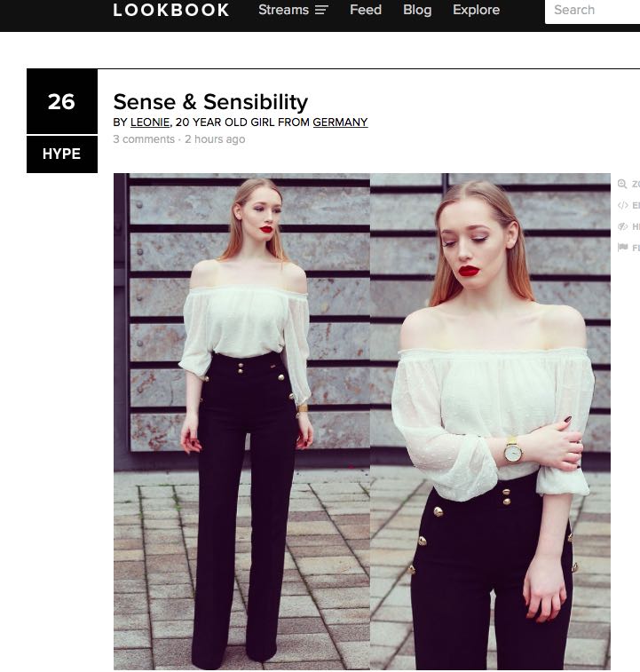The width and height of the screenshot is (640, 672).
Task: Open the GERMANY location link
Action: tap(340, 123)
